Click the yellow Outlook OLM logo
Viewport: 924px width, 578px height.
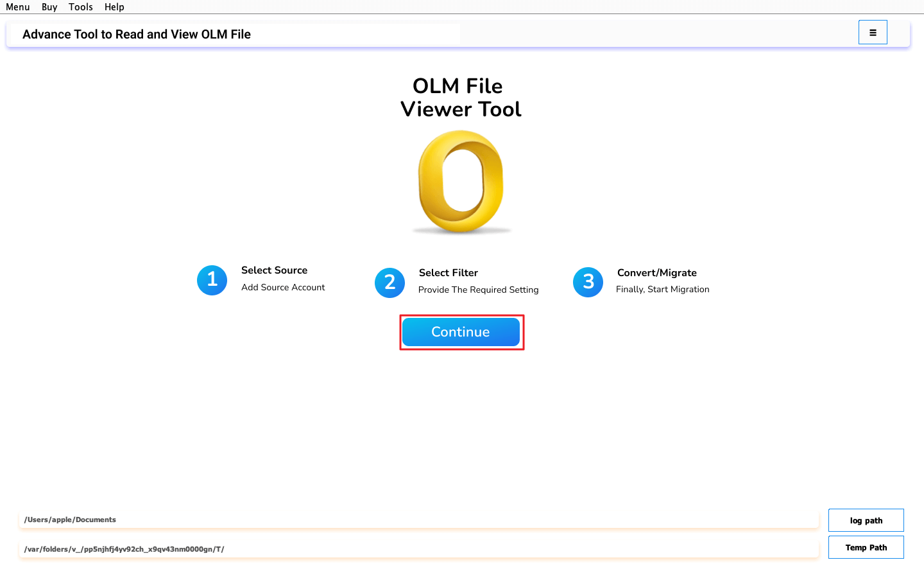[461, 182]
